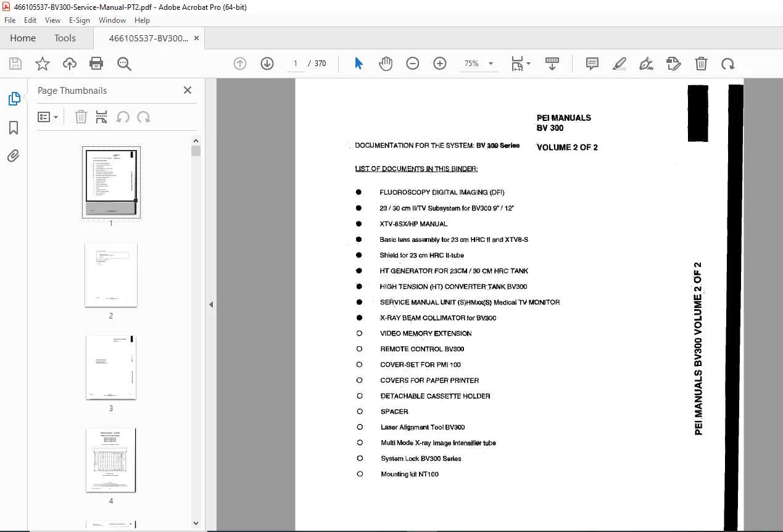Click 'Laser Alignment Tool BV300' text
783x532 pixels.
click(x=423, y=427)
